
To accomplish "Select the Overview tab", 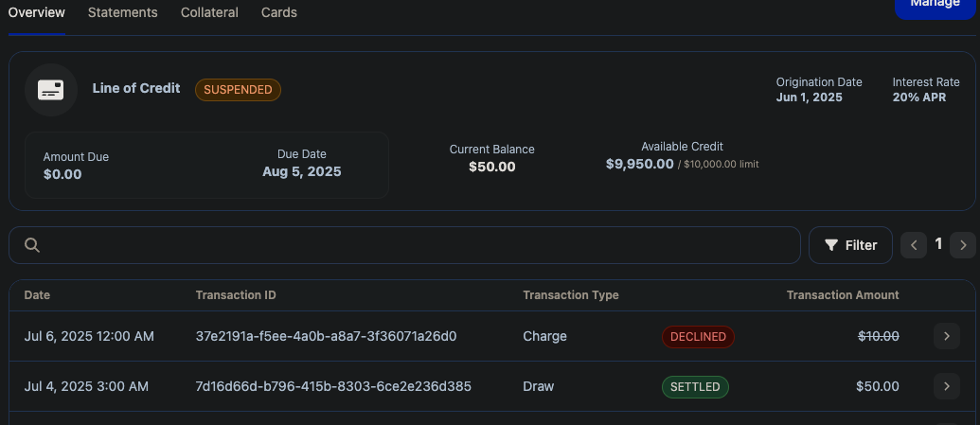I will tap(36, 12).
